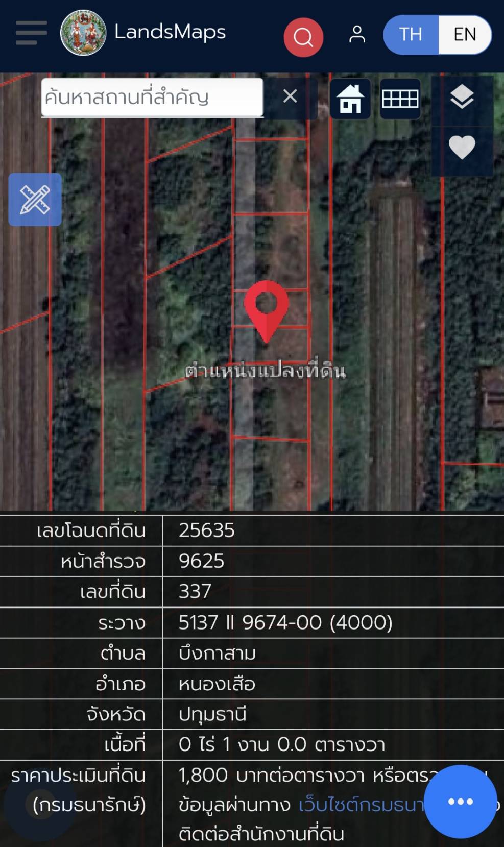Switch language to TH
Screen dimensions: 504x847
(411, 34)
